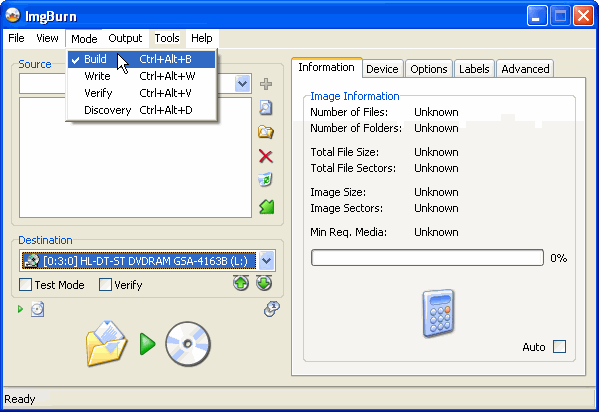Click the green up arrow disc icon
The height and width of the screenshot is (412, 599).
click(241, 283)
